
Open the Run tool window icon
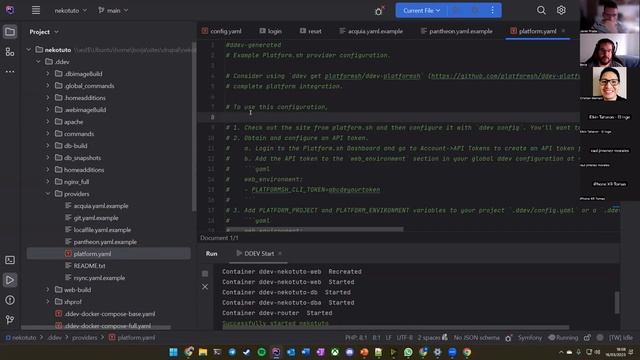click(10, 280)
